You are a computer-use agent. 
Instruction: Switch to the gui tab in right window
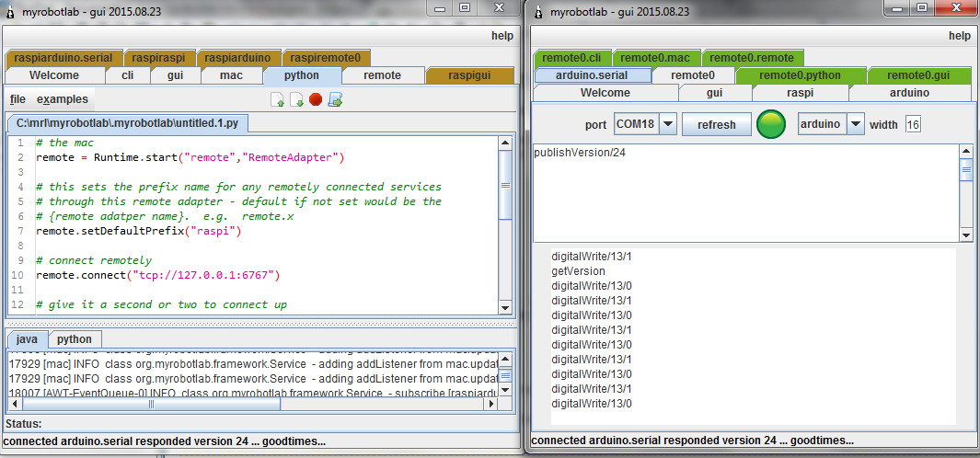coord(714,93)
